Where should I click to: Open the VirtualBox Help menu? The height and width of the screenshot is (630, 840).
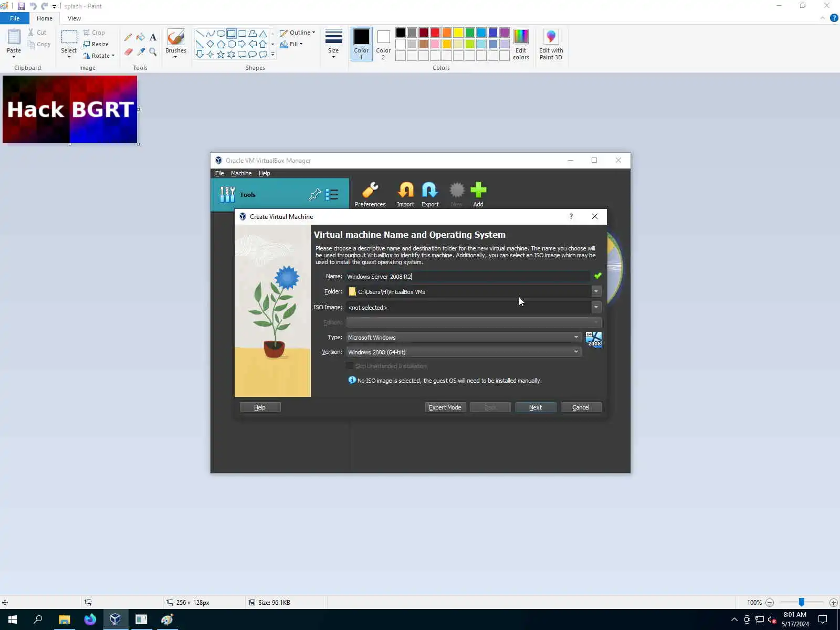point(264,173)
